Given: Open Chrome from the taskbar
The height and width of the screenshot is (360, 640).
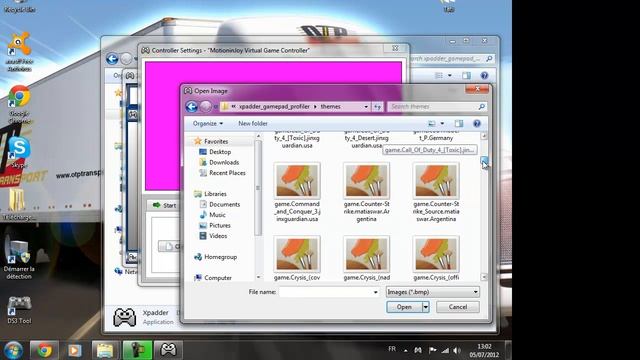Looking at the screenshot, I should coord(44,350).
